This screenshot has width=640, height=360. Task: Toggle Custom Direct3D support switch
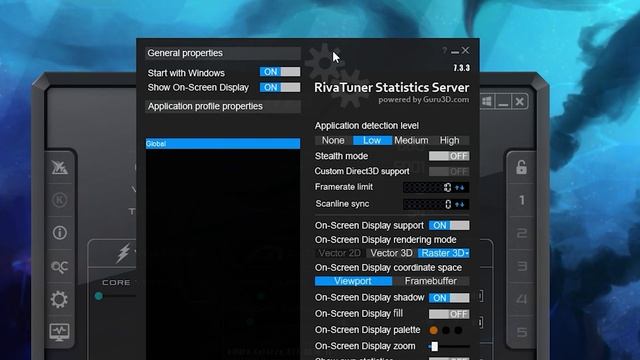point(449,171)
